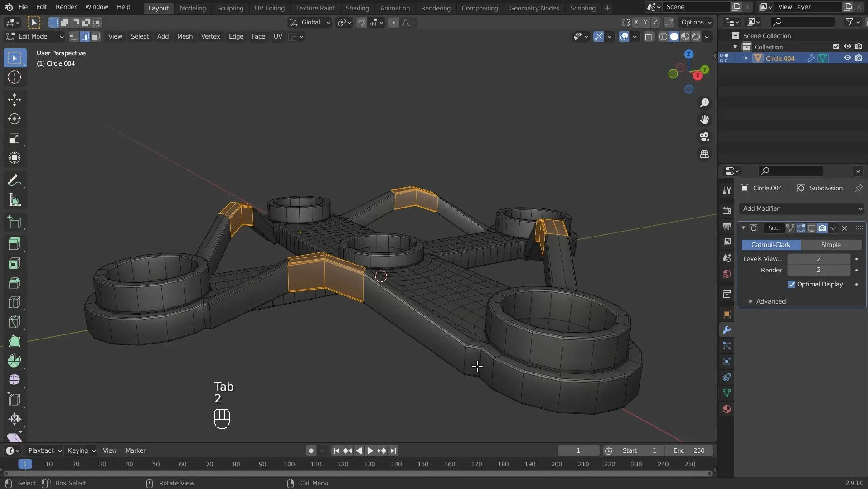This screenshot has width=868, height=489.
Task: Select the Annotate pencil tool
Action: [x=15, y=181]
